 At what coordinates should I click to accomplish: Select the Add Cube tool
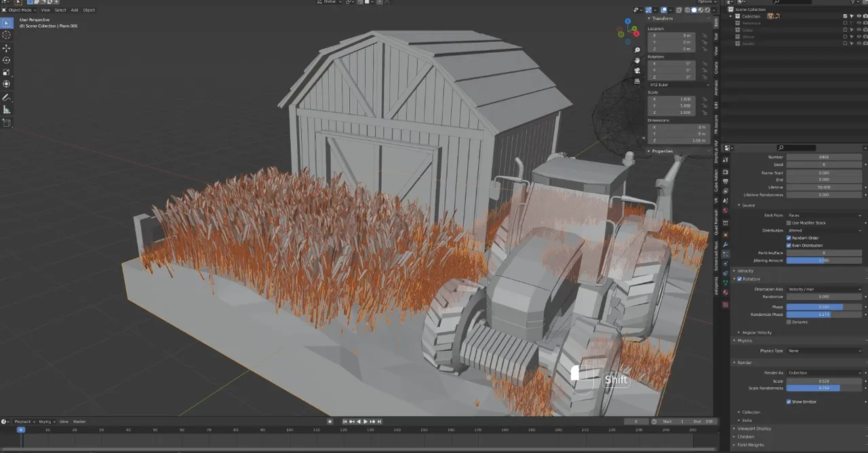click(7, 123)
